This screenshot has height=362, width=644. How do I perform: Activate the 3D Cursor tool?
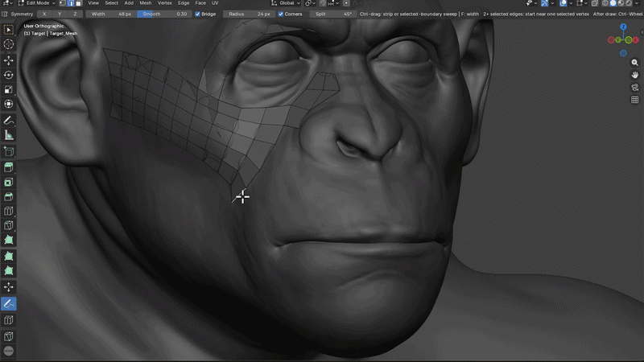[9, 44]
